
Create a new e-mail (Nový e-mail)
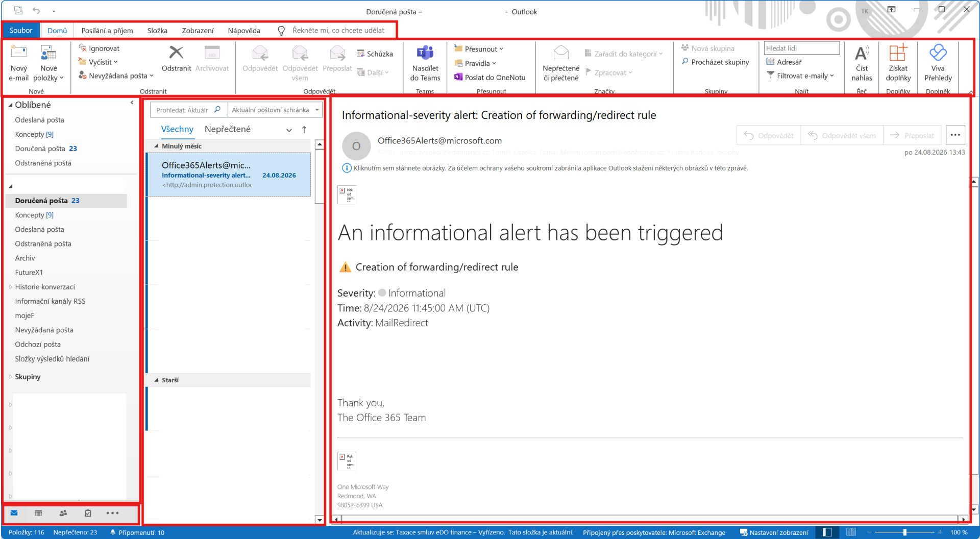(x=18, y=64)
